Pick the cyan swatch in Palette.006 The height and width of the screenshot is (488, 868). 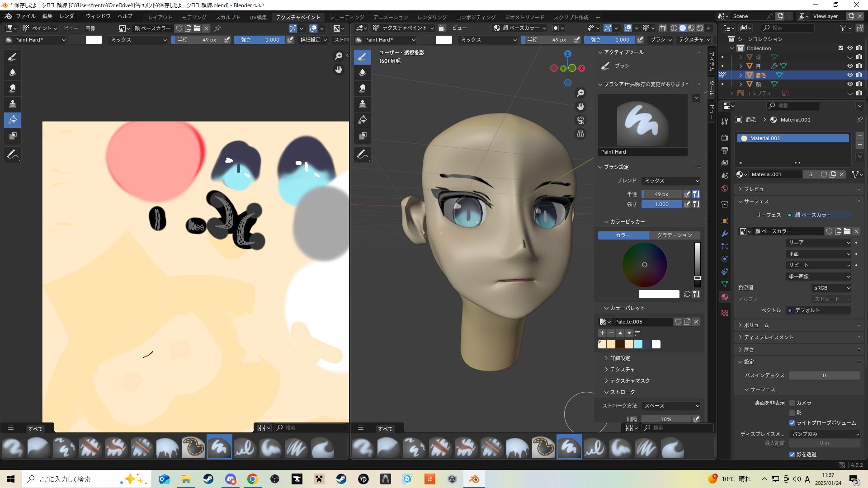tap(638, 345)
